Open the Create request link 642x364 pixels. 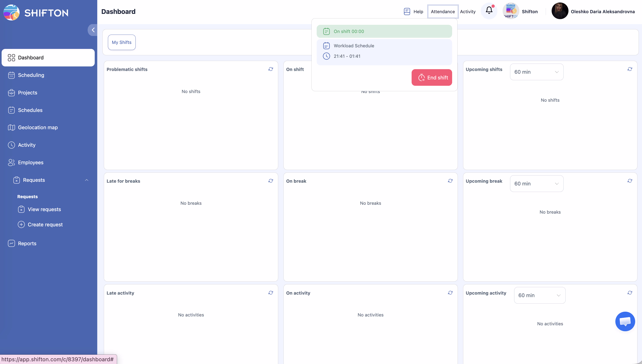click(x=45, y=225)
